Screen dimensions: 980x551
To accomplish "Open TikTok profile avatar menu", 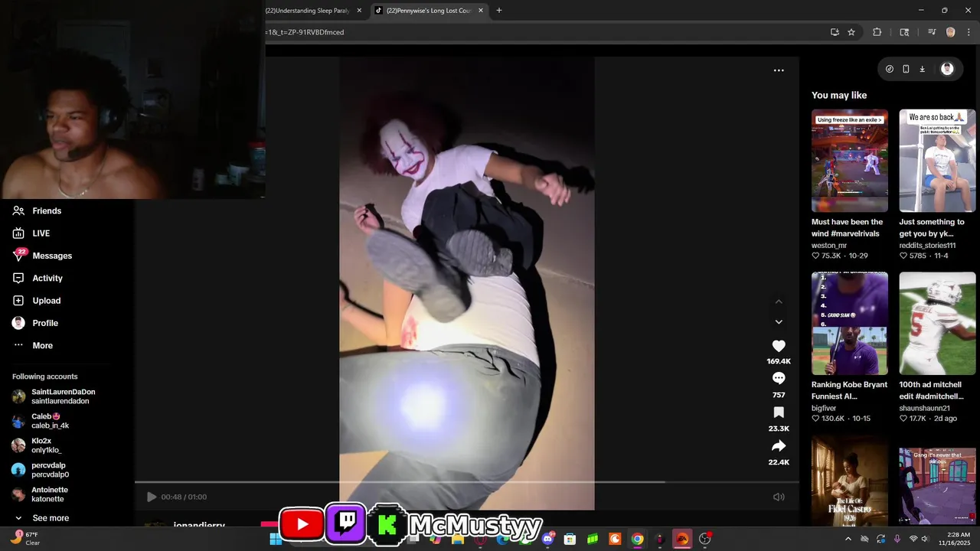I will (947, 69).
